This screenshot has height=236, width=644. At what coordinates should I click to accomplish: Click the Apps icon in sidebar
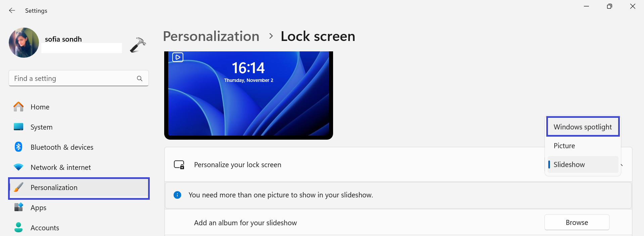(x=18, y=207)
